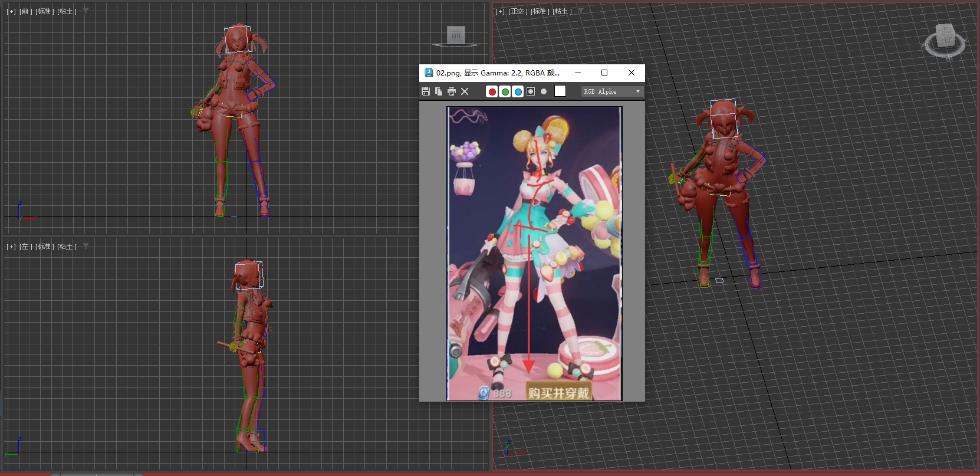
Task: Click the save image icon in the 02.png viewer
Action: click(x=426, y=91)
